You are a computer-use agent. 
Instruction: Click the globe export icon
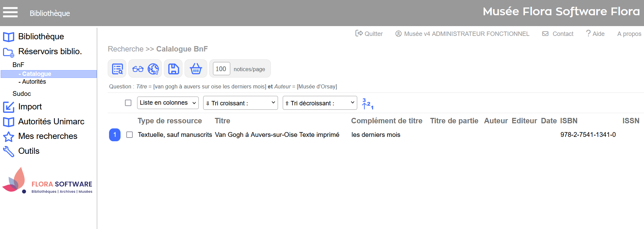(153, 69)
